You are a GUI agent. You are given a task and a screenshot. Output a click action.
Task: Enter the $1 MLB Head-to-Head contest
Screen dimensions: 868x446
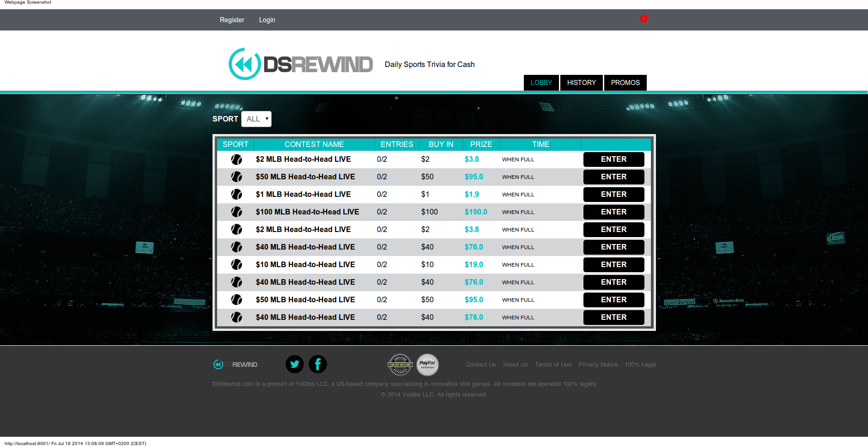[614, 195]
